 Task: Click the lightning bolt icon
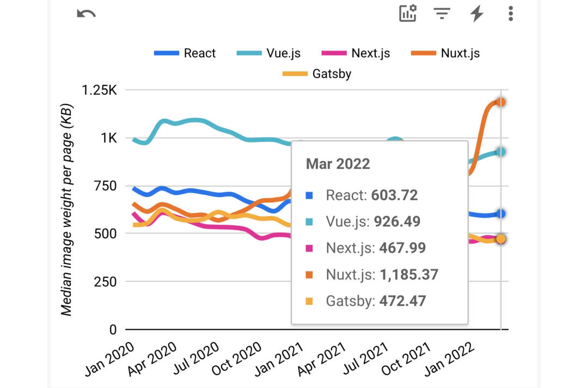point(476,14)
